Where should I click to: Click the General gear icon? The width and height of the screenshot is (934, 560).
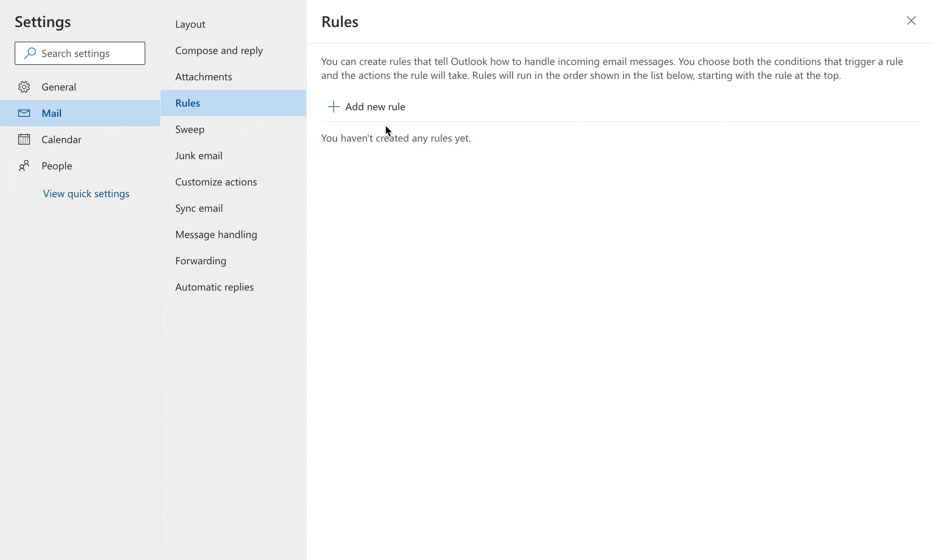pyautogui.click(x=24, y=87)
